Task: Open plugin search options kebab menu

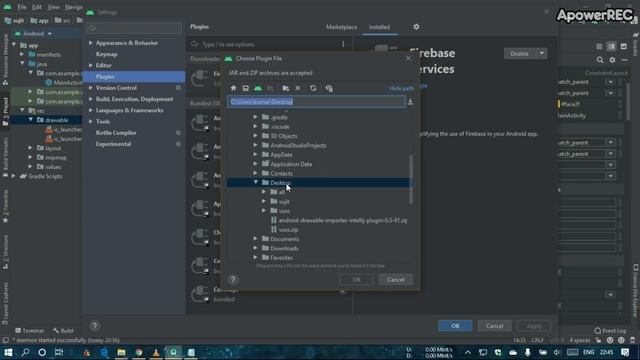Action: [343, 44]
